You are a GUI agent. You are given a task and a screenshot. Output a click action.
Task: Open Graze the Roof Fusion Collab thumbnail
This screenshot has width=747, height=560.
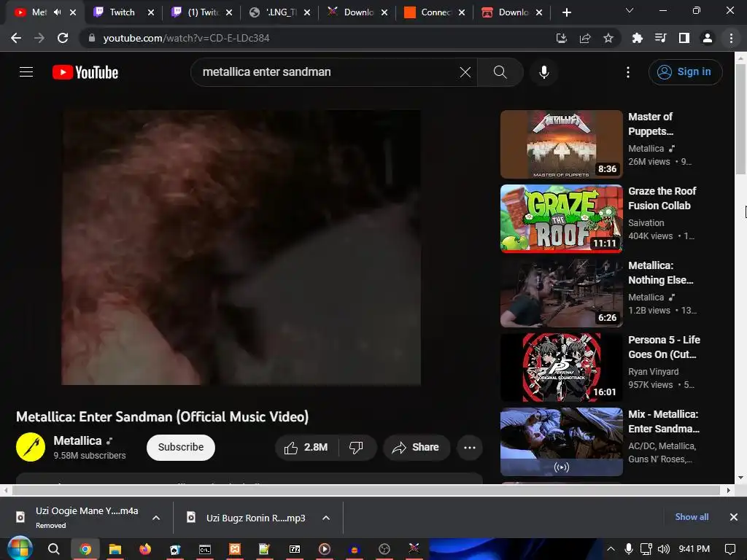pos(561,219)
